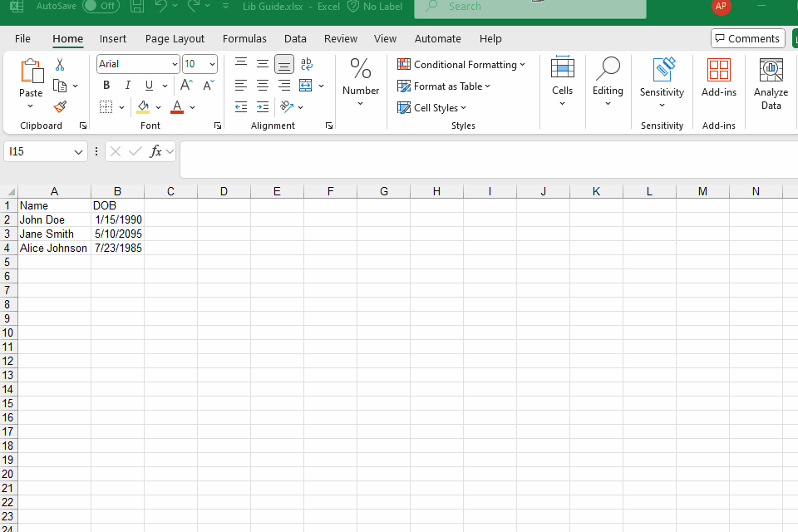798x532 pixels.
Task: Center text horizontally
Action: tap(262, 85)
